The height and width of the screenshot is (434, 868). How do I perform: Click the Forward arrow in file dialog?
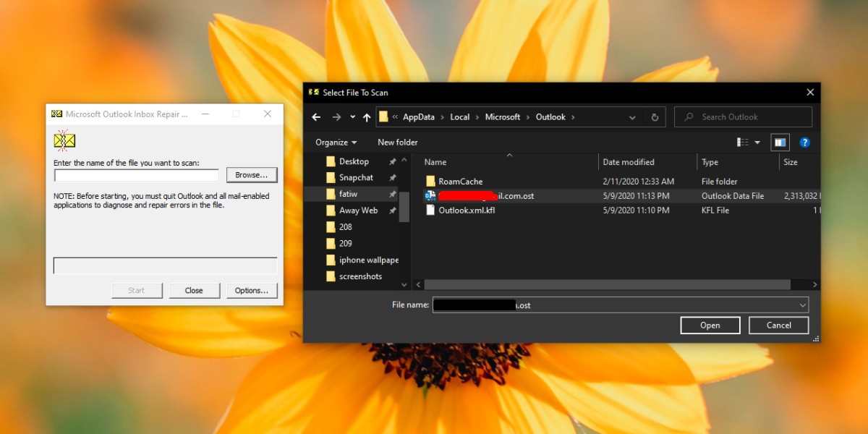tap(336, 117)
